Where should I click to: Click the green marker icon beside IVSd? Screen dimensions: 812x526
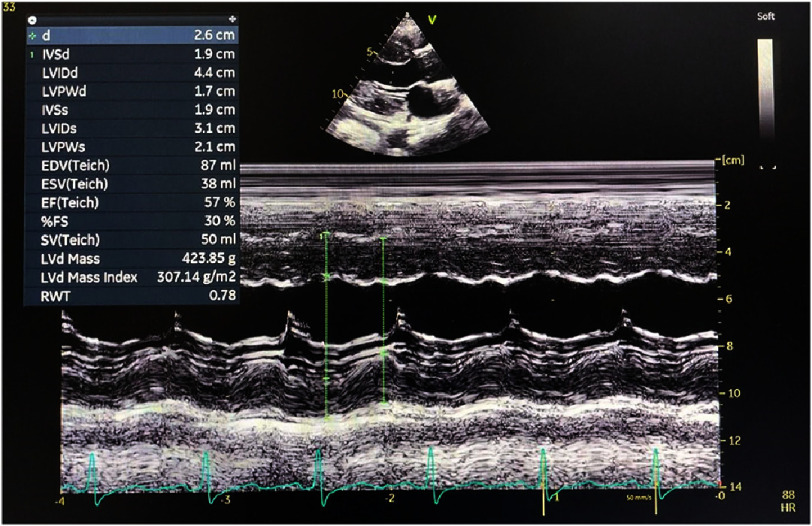(33, 54)
